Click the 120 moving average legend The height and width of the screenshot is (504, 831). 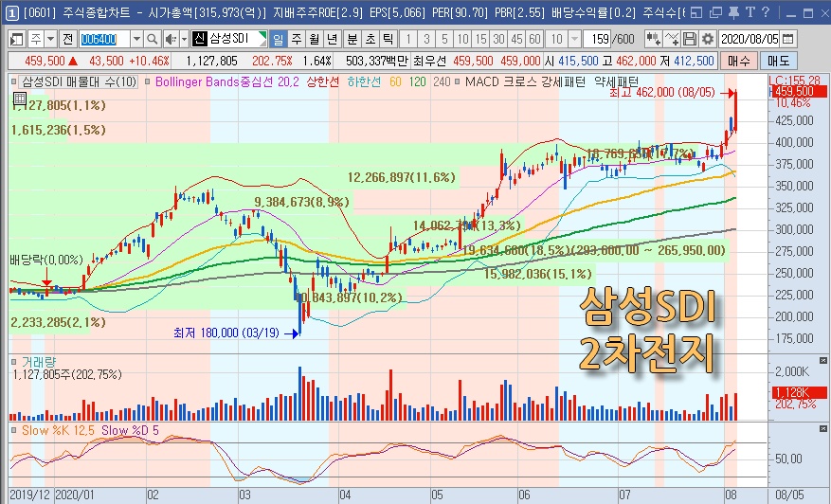pyautogui.click(x=418, y=81)
